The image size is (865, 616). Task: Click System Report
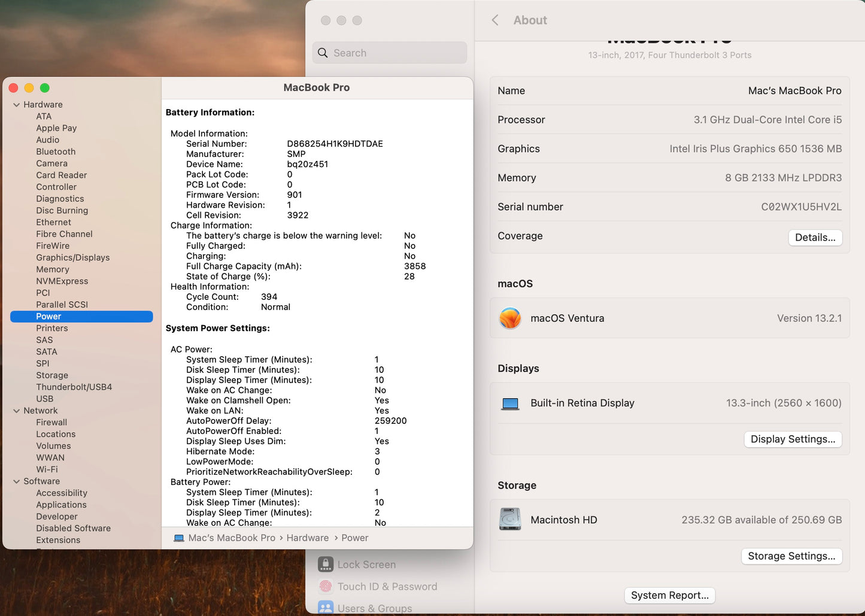pyautogui.click(x=669, y=595)
